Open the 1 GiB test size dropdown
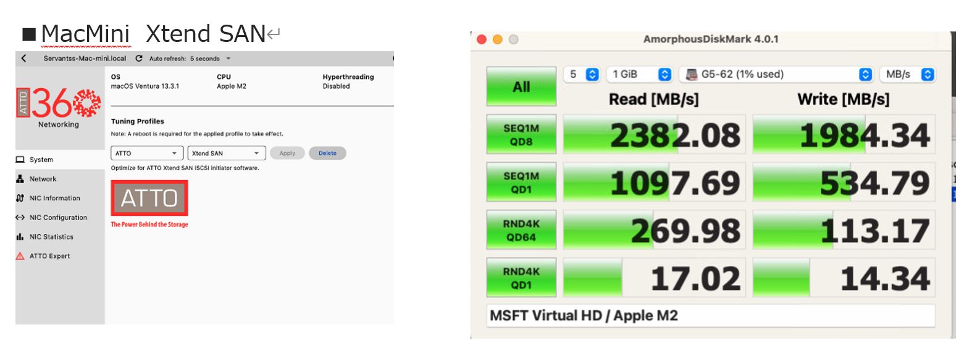 coord(640,74)
